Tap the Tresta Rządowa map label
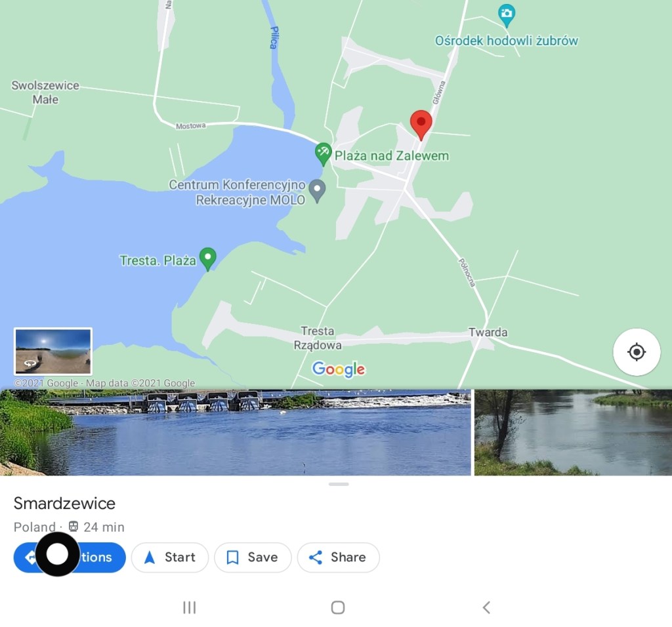The image size is (672, 627). [318, 338]
